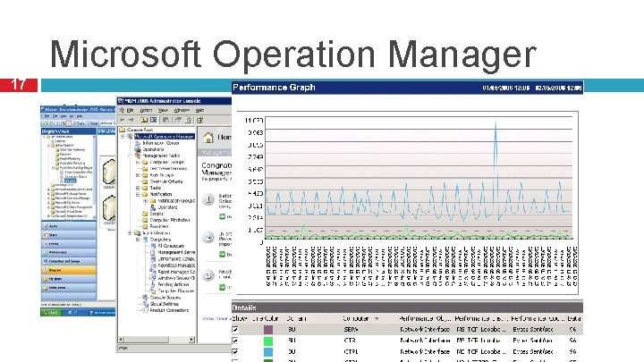Select Computer Discovery Rules item

[x=176, y=291]
